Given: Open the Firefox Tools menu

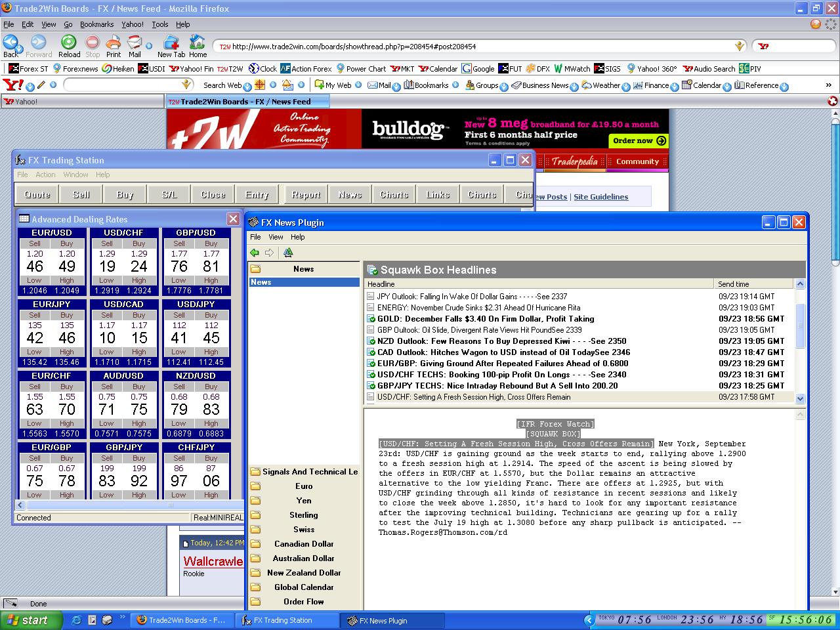Looking at the screenshot, I should (x=160, y=24).
